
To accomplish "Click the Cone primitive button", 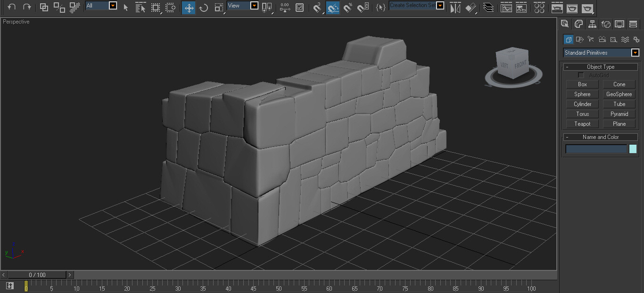I will (x=619, y=84).
